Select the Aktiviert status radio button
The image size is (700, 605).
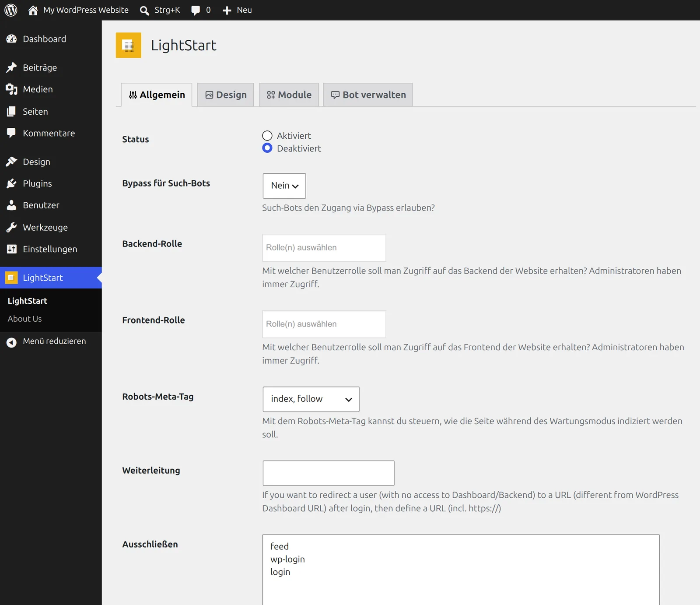tap(267, 136)
